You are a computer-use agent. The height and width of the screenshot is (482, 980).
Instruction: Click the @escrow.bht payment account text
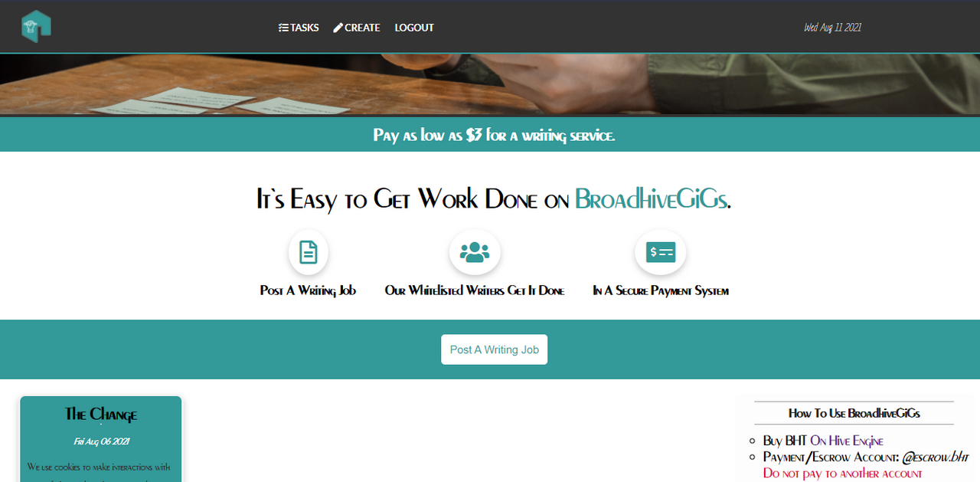click(936, 457)
